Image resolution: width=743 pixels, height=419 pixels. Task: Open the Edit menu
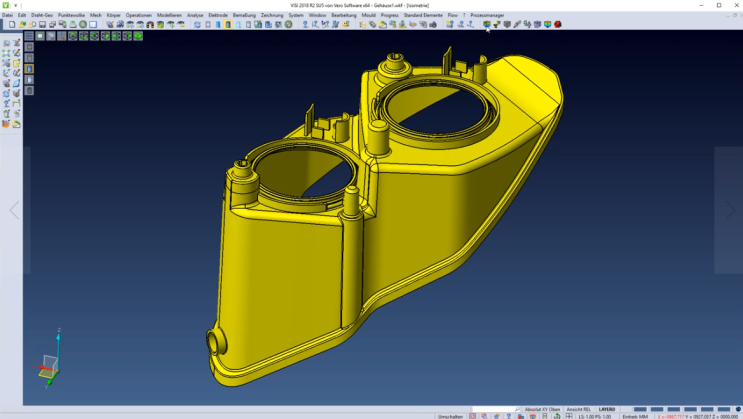pyautogui.click(x=22, y=15)
